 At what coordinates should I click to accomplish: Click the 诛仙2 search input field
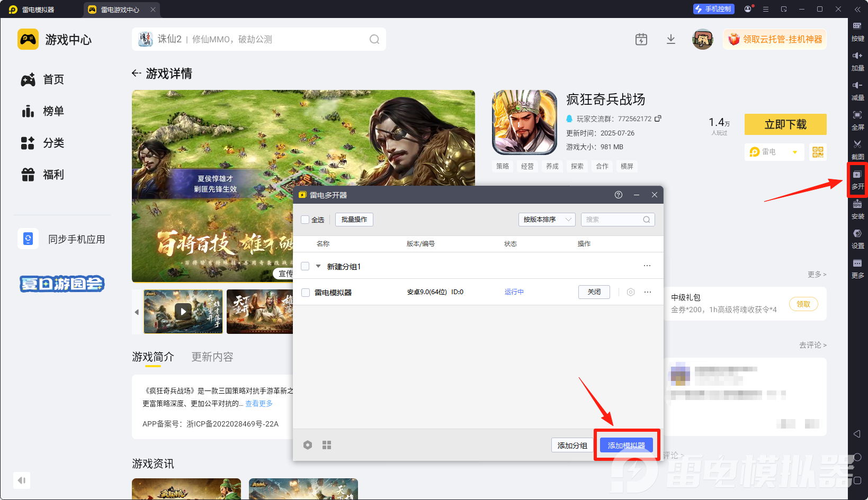(254, 39)
